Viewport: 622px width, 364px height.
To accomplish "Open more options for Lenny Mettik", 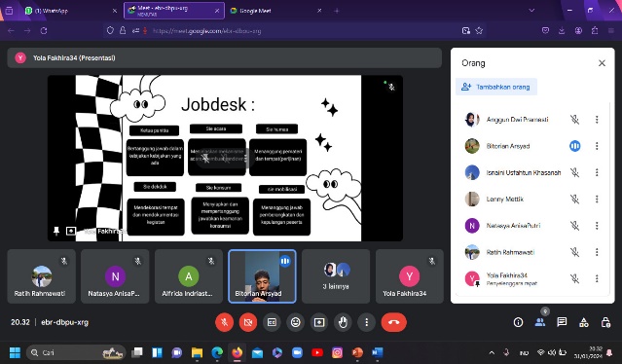I will (597, 200).
